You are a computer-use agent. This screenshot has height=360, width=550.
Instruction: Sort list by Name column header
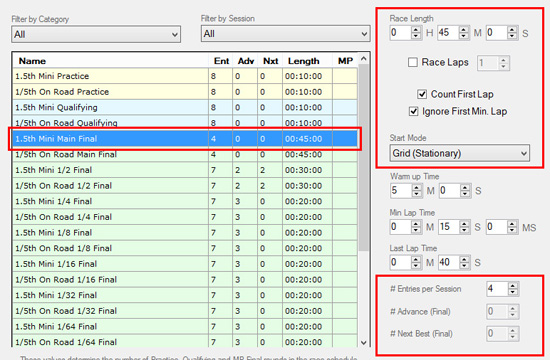(110, 61)
